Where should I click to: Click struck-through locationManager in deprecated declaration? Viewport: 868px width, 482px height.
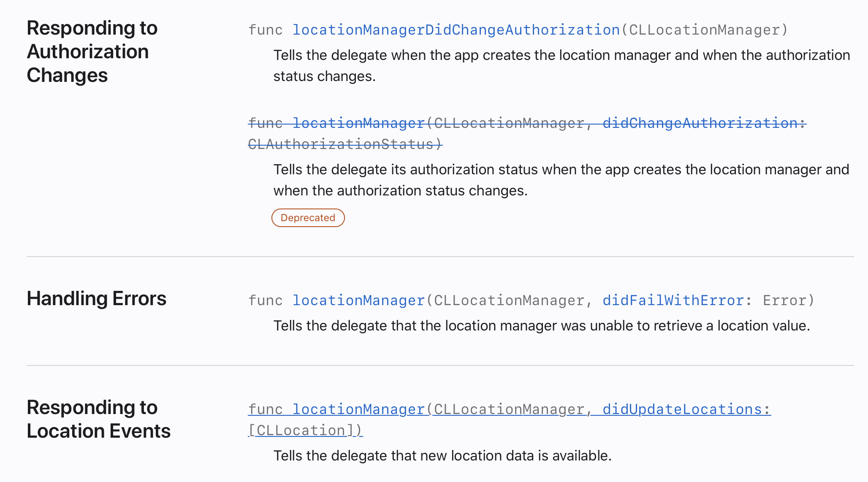pos(358,123)
